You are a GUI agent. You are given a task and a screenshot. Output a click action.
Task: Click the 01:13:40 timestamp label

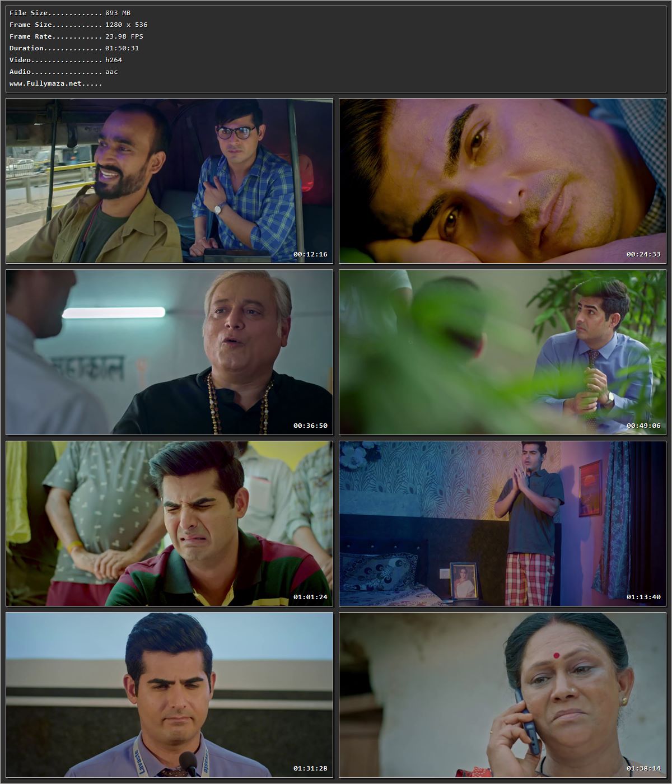click(643, 597)
